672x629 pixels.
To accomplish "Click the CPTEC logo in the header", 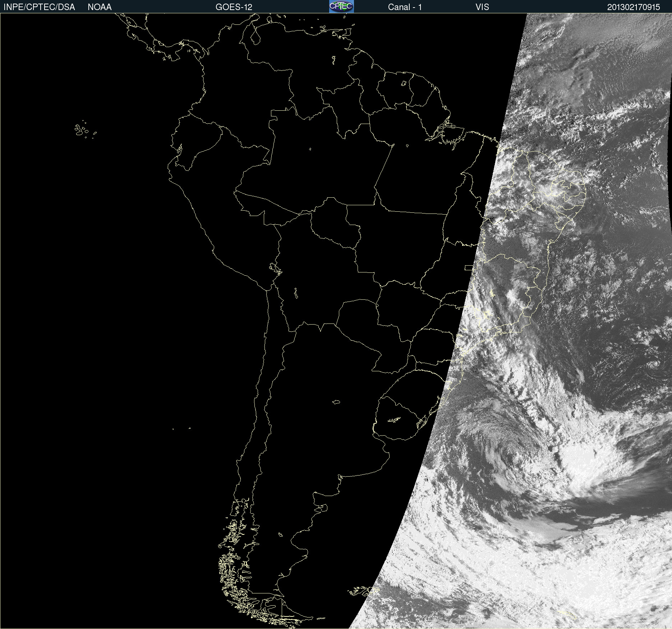I will coord(341,6).
